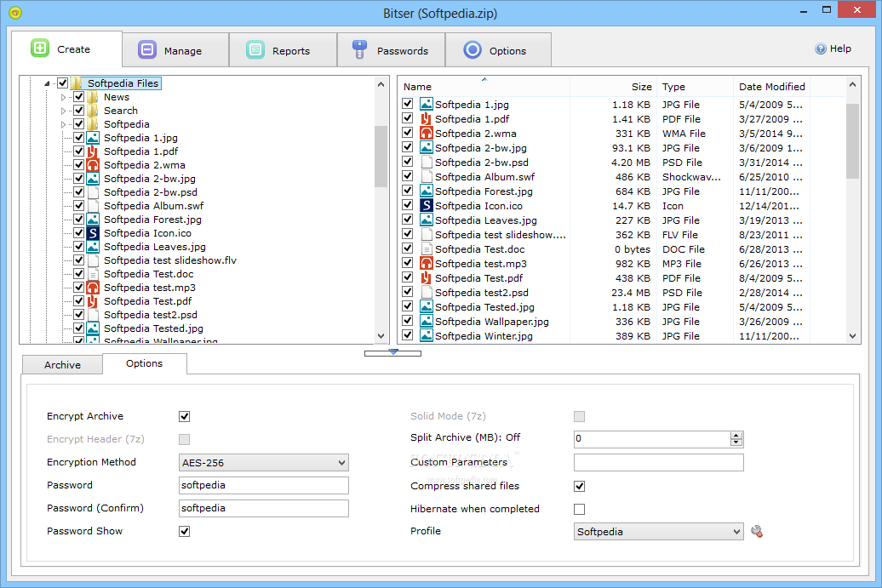Click the image icon for Softpedia Forest.jpg in list

pyautogui.click(x=427, y=191)
